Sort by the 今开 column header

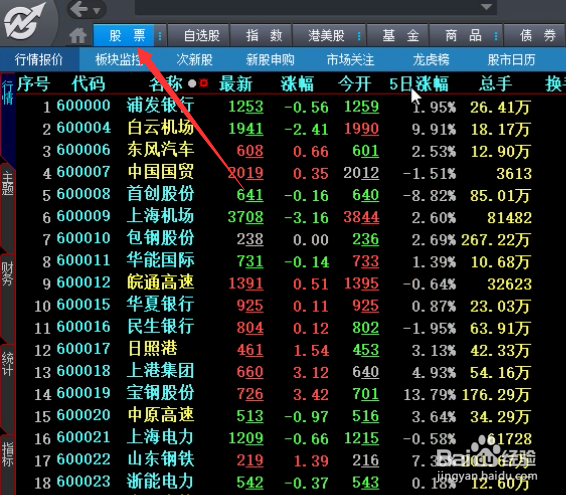pos(354,84)
